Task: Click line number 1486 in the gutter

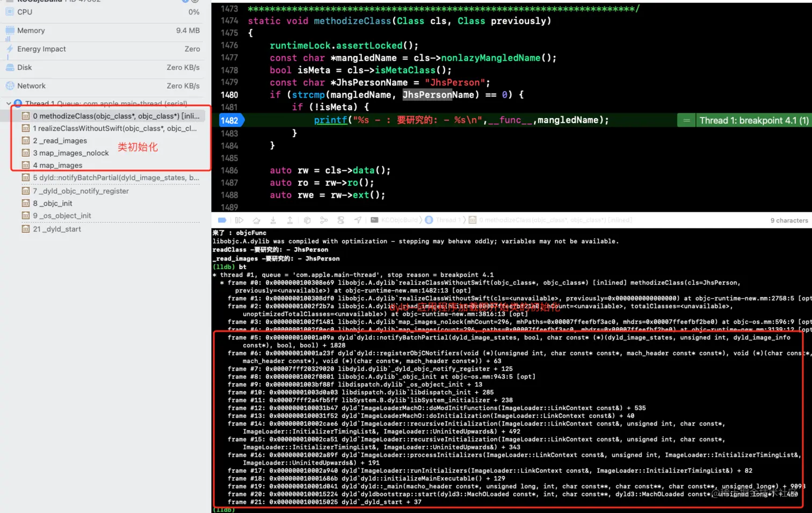Action: 229,170
